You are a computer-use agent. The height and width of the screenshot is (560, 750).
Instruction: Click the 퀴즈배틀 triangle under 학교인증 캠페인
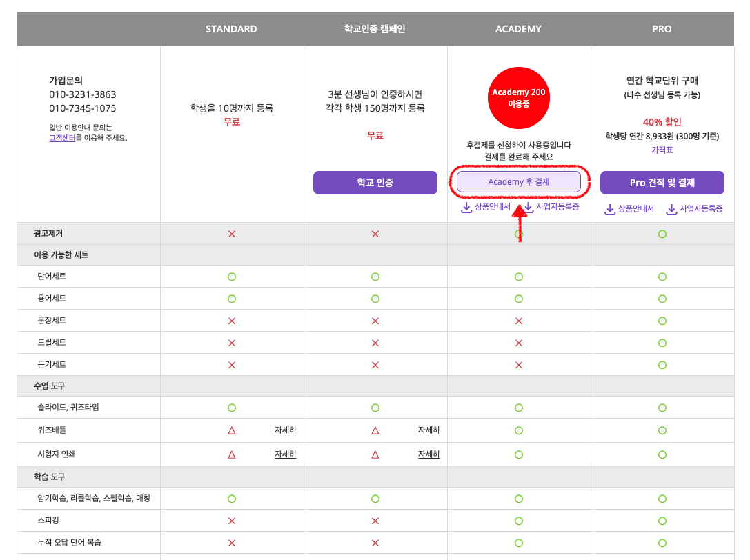[x=375, y=430]
